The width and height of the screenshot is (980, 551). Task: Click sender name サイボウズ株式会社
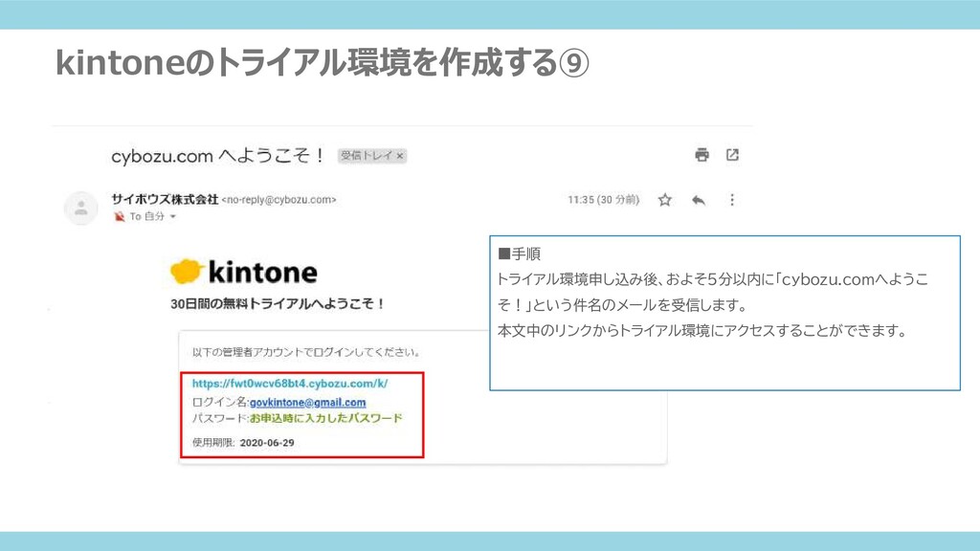tap(165, 199)
